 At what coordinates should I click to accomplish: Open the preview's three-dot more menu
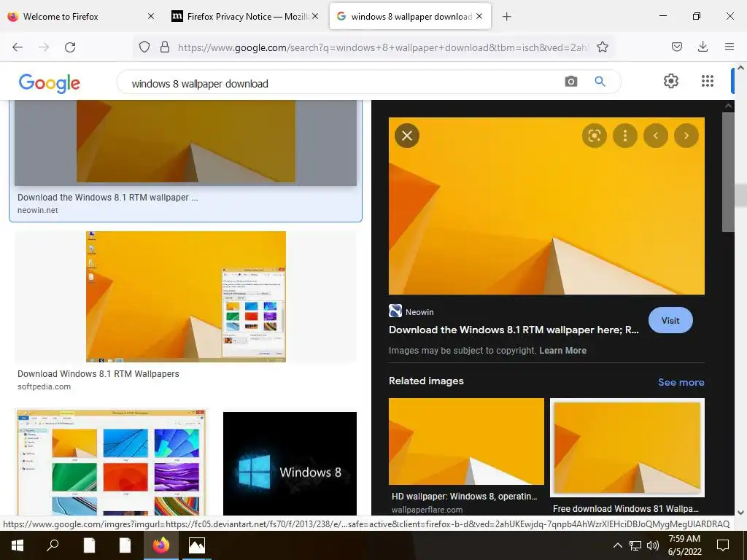[625, 136]
